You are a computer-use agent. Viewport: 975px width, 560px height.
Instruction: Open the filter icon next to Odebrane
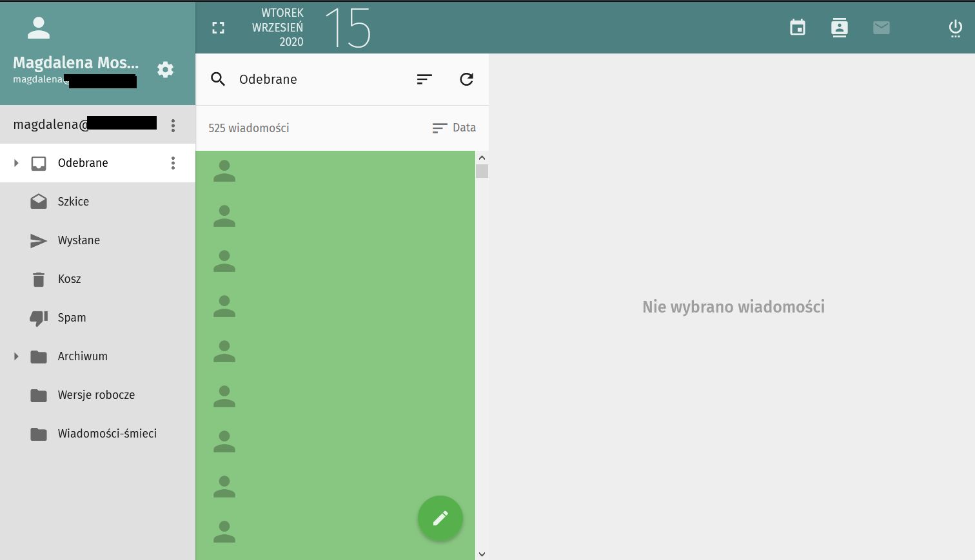click(424, 79)
